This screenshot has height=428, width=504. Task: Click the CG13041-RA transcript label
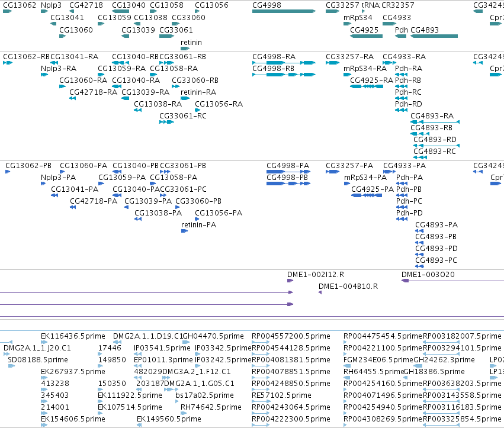74,57
